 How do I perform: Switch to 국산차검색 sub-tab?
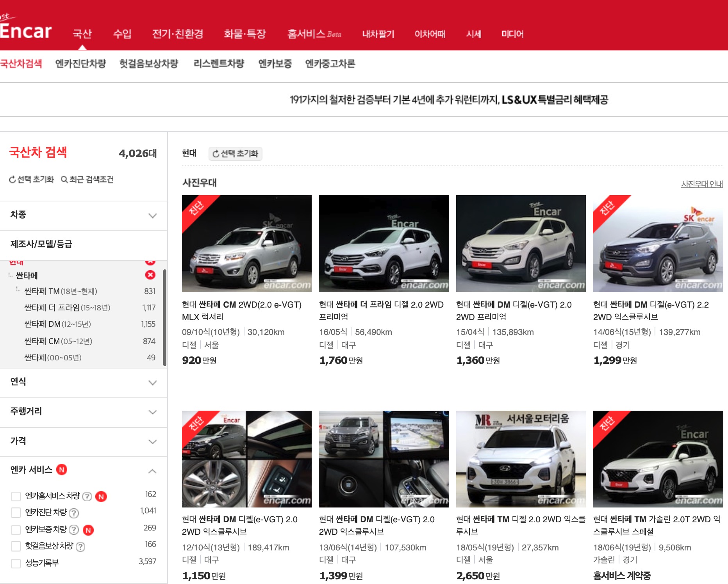click(x=21, y=63)
